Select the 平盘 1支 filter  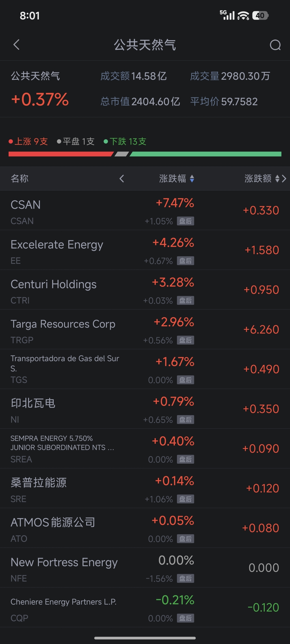76,141
